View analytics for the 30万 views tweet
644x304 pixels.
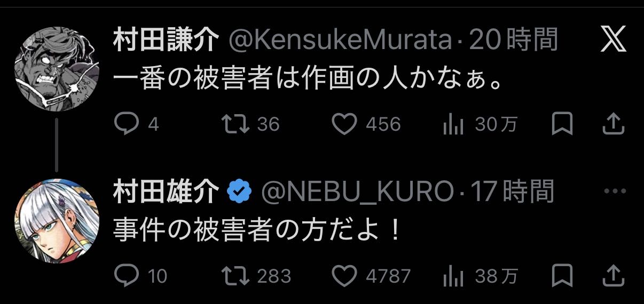(x=453, y=125)
